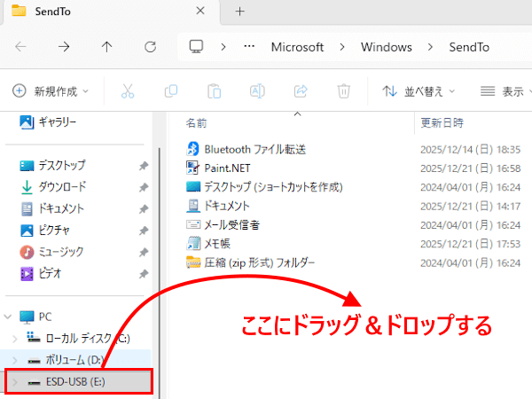Click the Paste clipboard icon

point(214,91)
